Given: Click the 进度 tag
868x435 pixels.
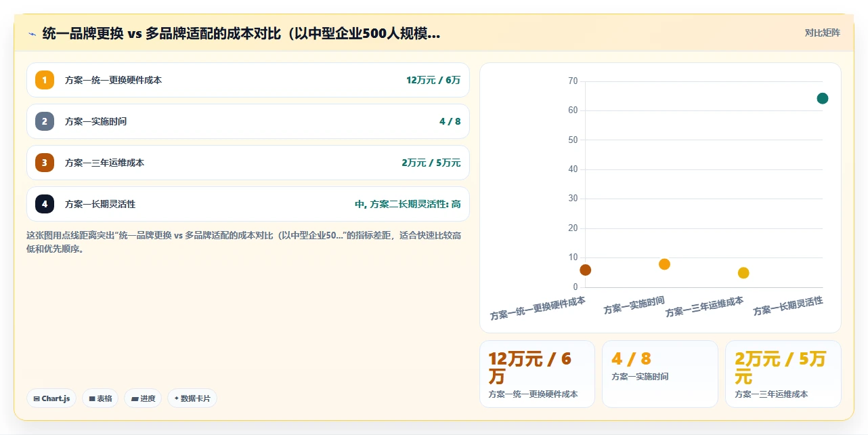Looking at the screenshot, I should click(x=144, y=398).
